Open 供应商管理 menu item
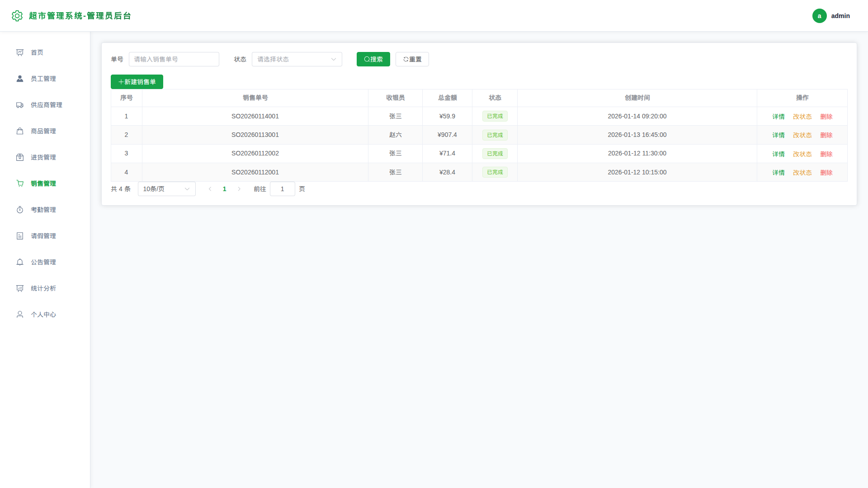This screenshot has height=488, width=868. (x=45, y=105)
